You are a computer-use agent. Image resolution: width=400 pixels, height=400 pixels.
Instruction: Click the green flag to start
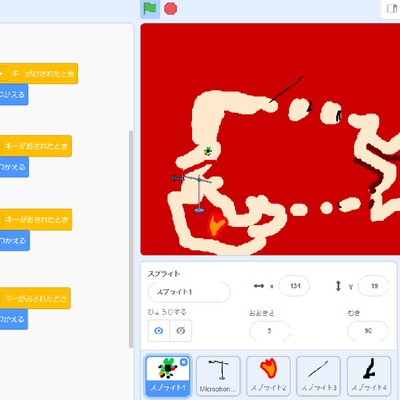click(x=150, y=9)
